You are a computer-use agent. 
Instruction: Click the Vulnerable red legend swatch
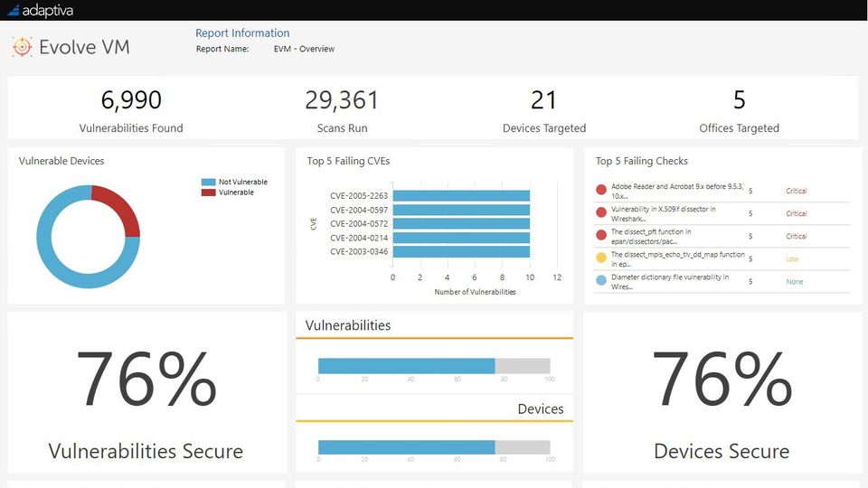[208, 192]
